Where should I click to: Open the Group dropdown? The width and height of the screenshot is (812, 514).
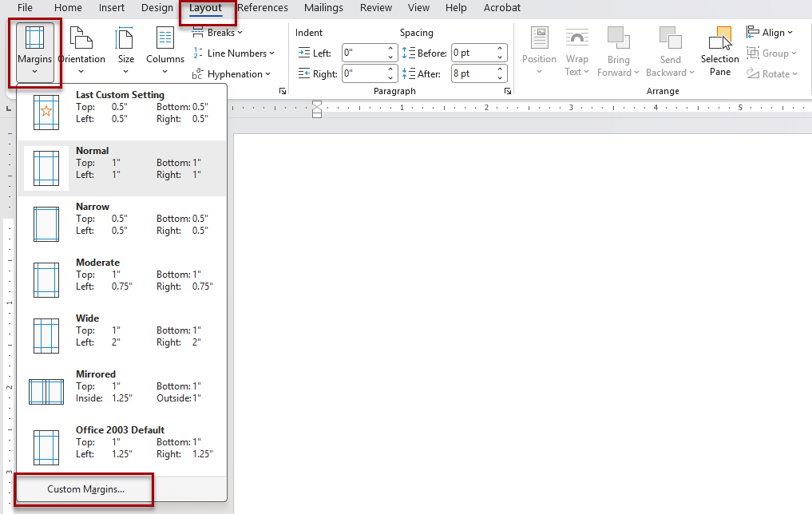(771, 53)
